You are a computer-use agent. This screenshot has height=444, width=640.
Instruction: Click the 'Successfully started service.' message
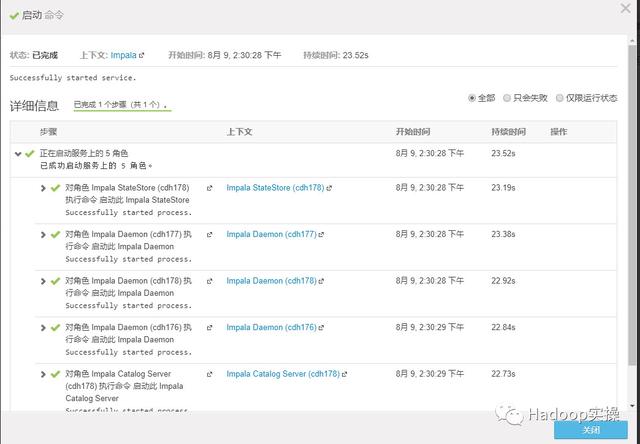(73, 78)
